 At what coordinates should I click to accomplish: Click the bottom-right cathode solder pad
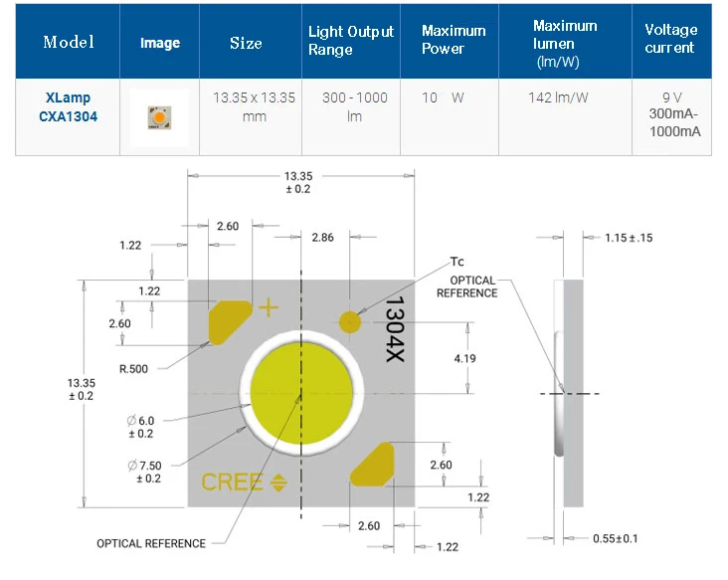click(372, 465)
